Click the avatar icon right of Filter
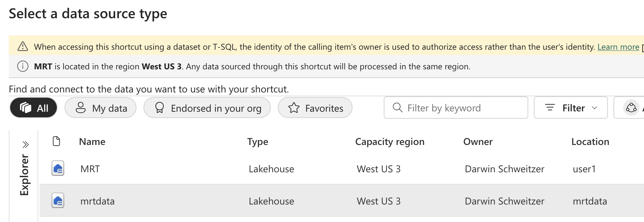644x222 pixels. 631,108
